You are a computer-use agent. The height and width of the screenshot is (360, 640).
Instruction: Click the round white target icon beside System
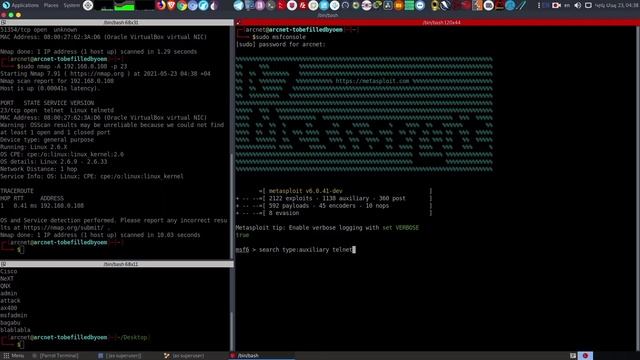tap(88, 5)
